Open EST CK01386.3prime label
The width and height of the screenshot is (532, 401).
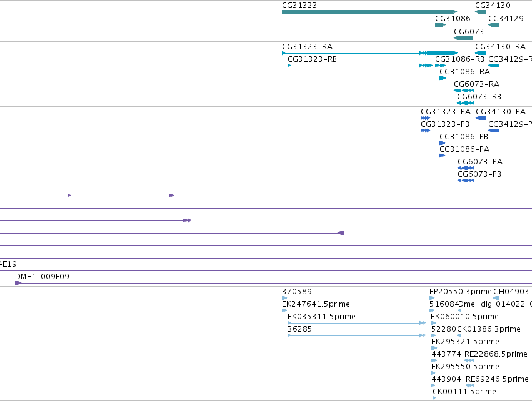coord(489,329)
